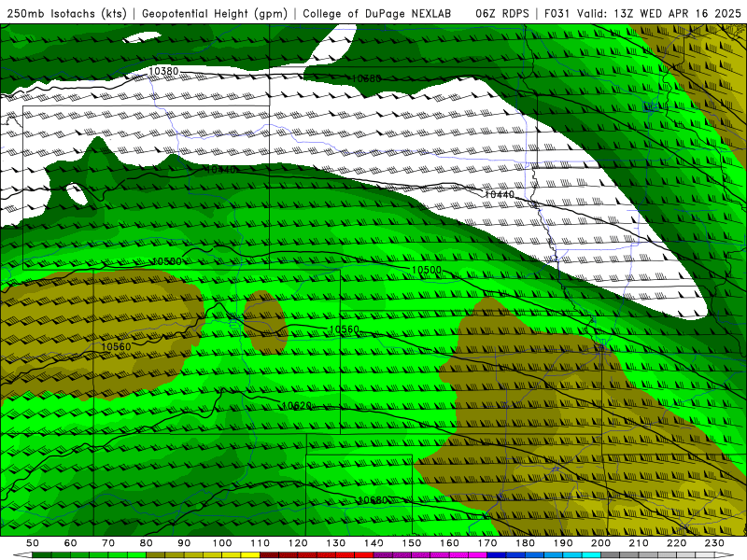Click the 60 value on the color scale
The image size is (747, 560).
(70, 543)
